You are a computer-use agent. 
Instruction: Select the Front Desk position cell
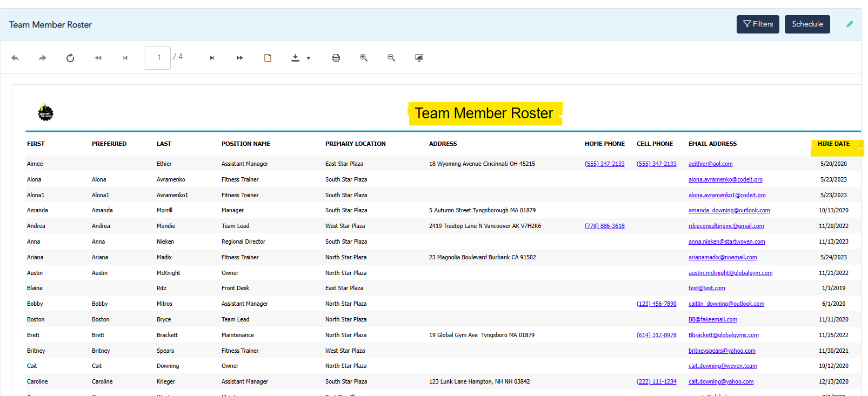click(235, 288)
